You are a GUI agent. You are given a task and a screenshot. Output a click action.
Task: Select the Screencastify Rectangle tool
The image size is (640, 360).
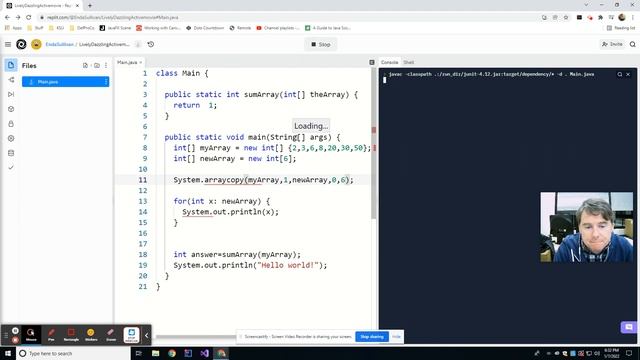point(71,334)
